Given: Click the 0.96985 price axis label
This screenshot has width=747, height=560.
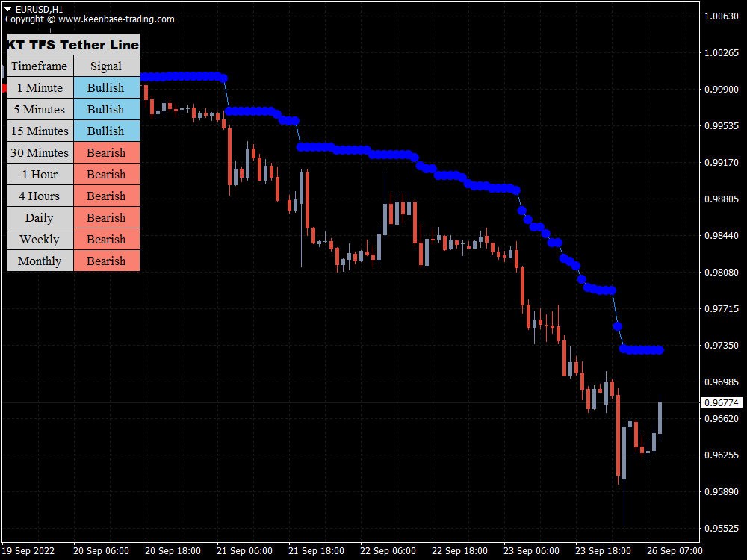Looking at the screenshot, I should (722, 382).
